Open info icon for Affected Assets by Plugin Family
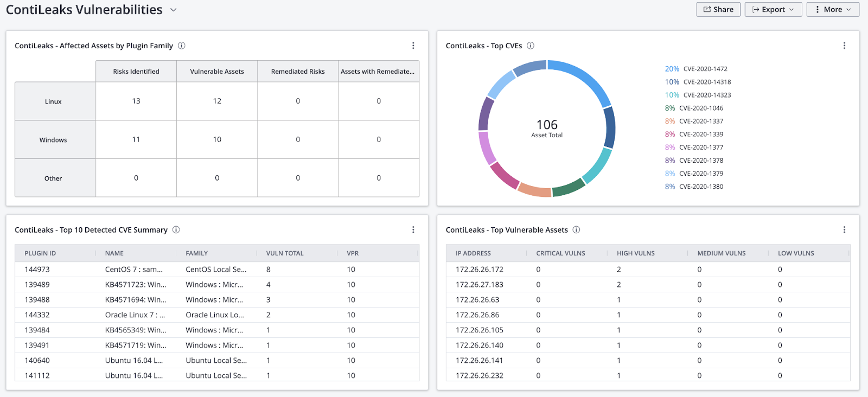Screen dimensions: 868x397 pyautogui.click(x=182, y=46)
